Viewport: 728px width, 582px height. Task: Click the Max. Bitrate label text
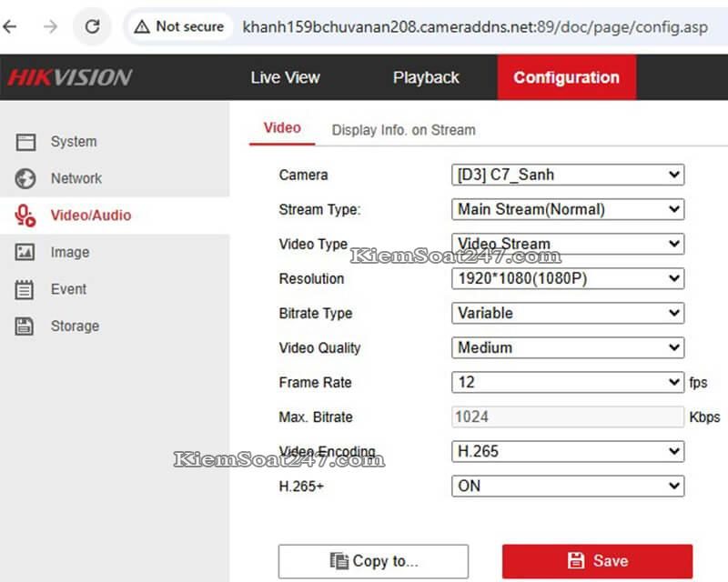pos(316,417)
